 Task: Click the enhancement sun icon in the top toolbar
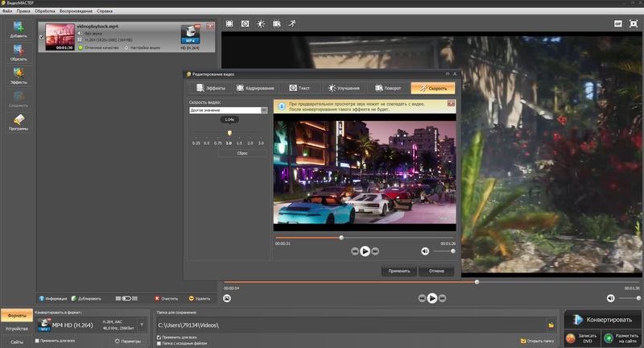point(261,24)
